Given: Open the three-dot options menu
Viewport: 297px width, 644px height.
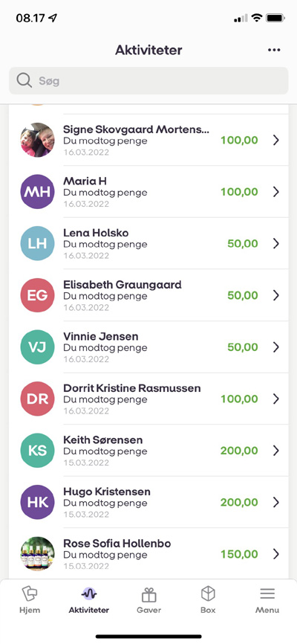Looking at the screenshot, I should 274,50.
